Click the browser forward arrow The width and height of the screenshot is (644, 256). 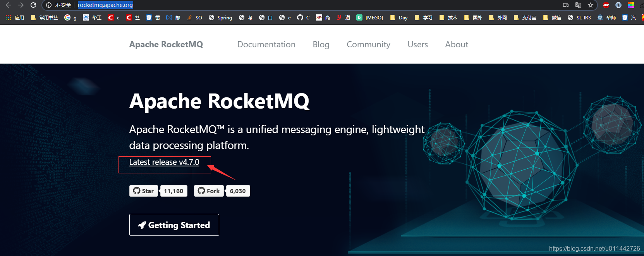click(x=21, y=5)
